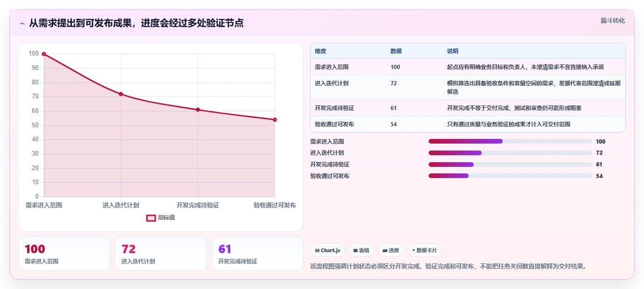Screen dimensions: 644x289
Task: Click description starting 模拟筛选出具备验收条件
Action: [x=533, y=88]
